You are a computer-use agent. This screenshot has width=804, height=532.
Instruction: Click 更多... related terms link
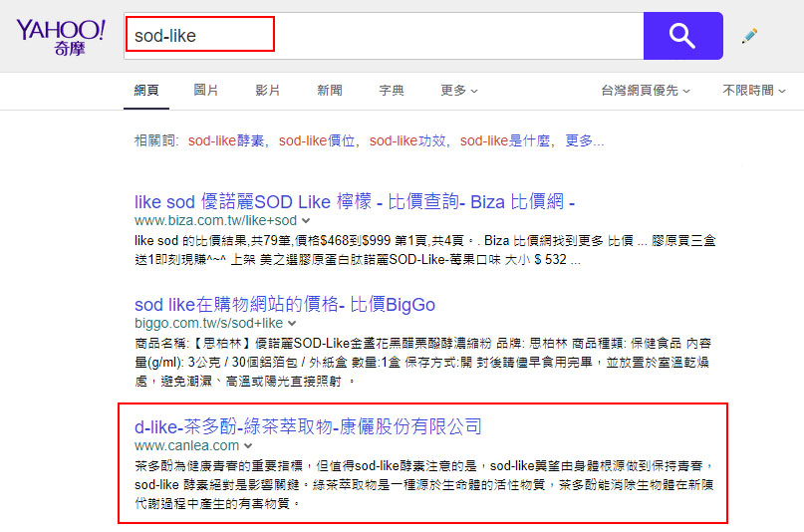[585, 140]
